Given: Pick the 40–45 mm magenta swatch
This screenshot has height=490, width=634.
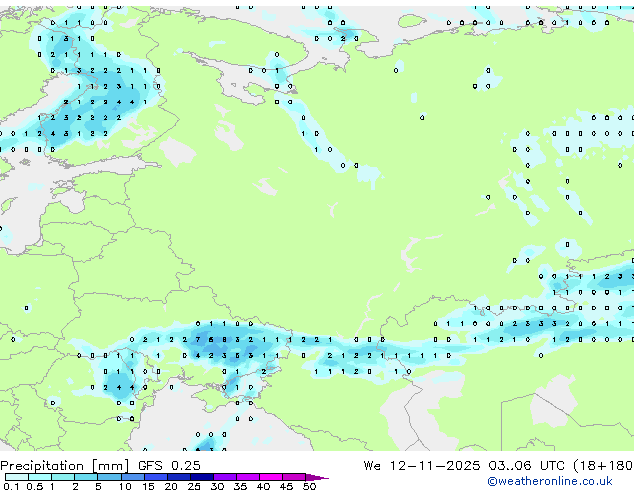Looking at the screenshot, I should (x=271, y=477).
